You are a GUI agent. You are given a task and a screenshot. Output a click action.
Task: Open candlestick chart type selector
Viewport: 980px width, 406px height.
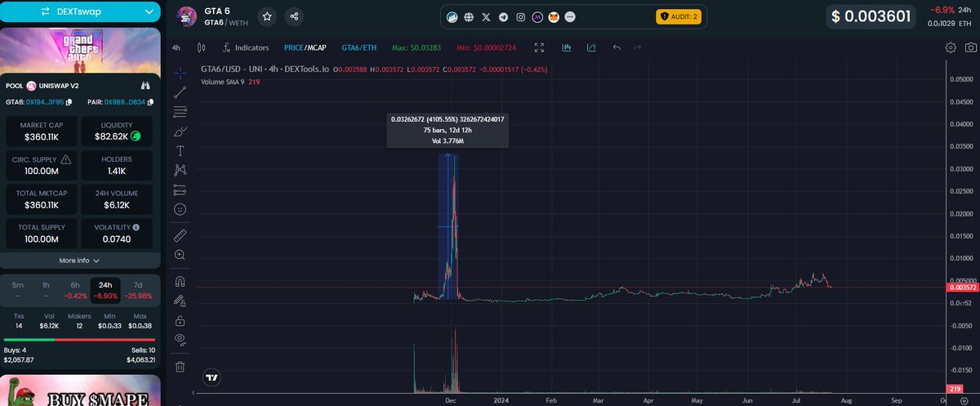pyautogui.click(x=200, y=48)
